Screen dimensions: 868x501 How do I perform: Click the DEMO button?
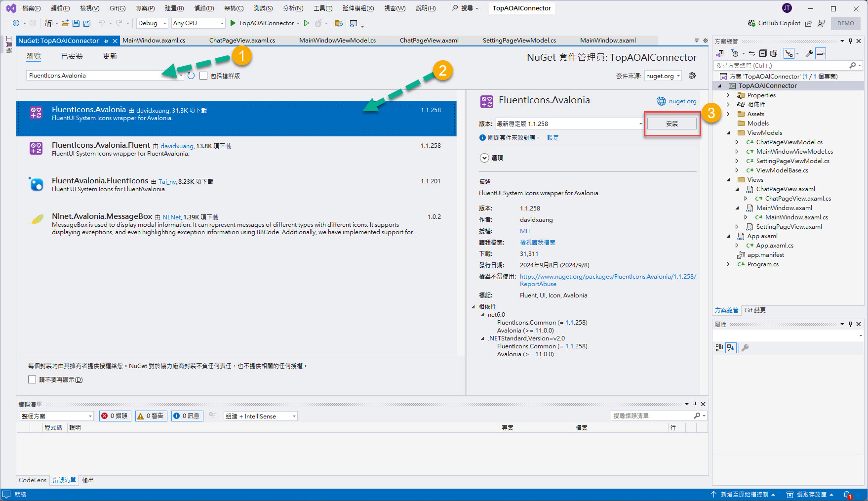point(846,23)
